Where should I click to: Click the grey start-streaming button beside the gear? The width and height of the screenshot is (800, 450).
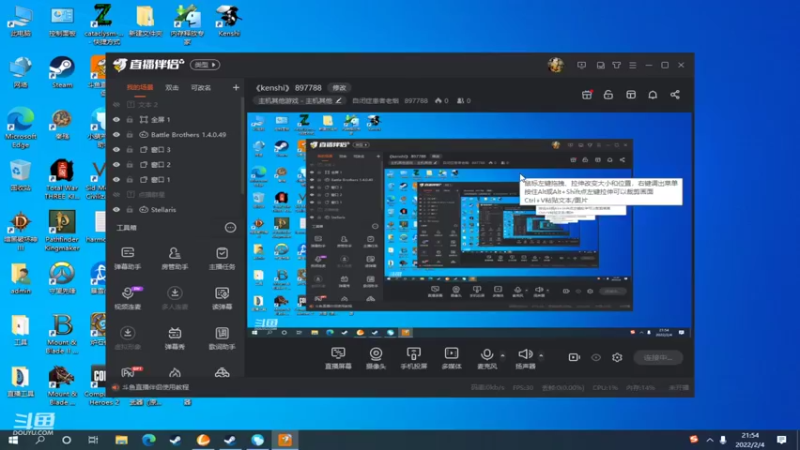658,358
